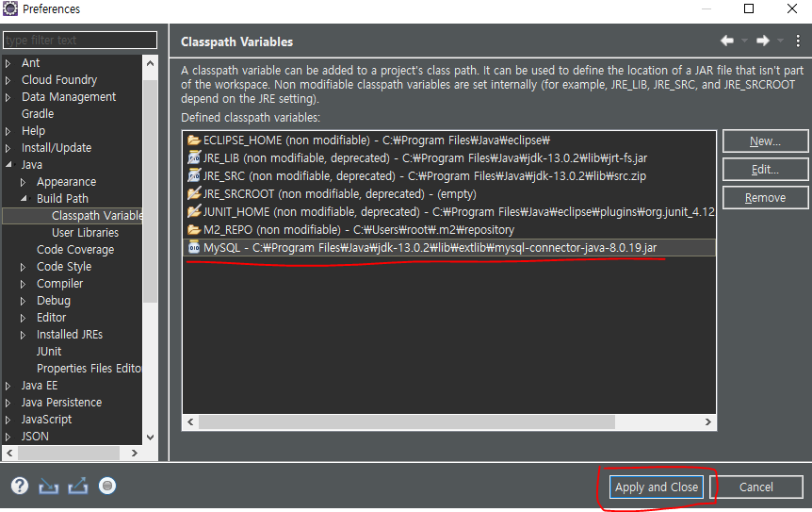Click the JRE_SRC jar icon
This screenshot has width=812, height=512.
pyautogui.click(x=194, y=176)
